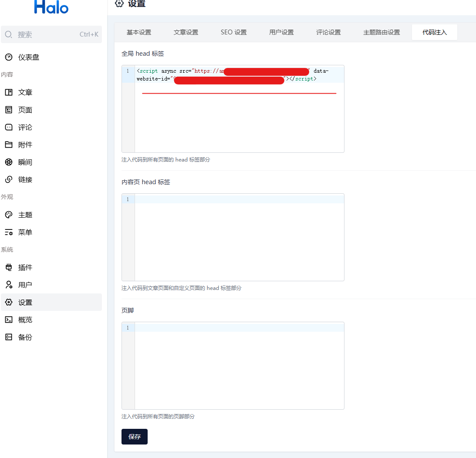Focus the 搜索 search field
Screen dimensions: 476x458
[x=51, y=34]
